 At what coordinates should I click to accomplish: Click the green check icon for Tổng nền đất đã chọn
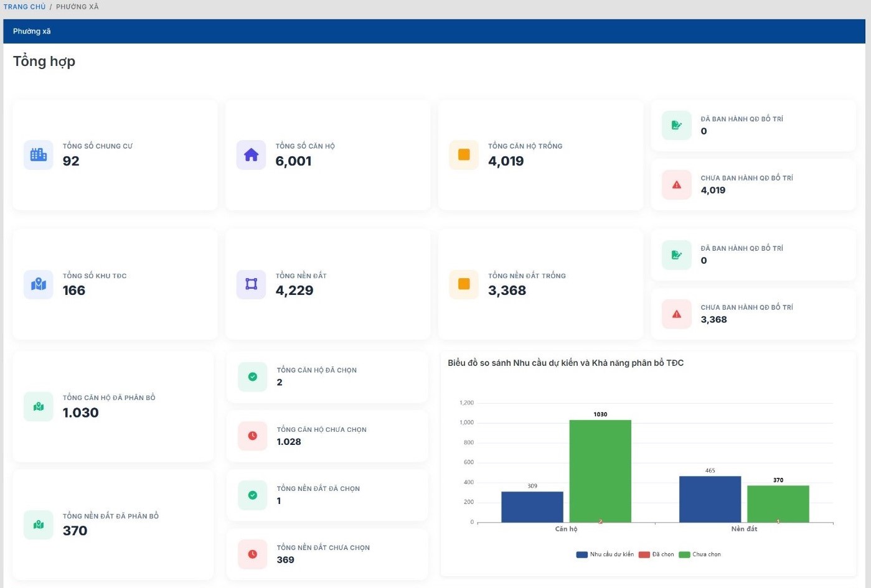(x=253, y=495)
